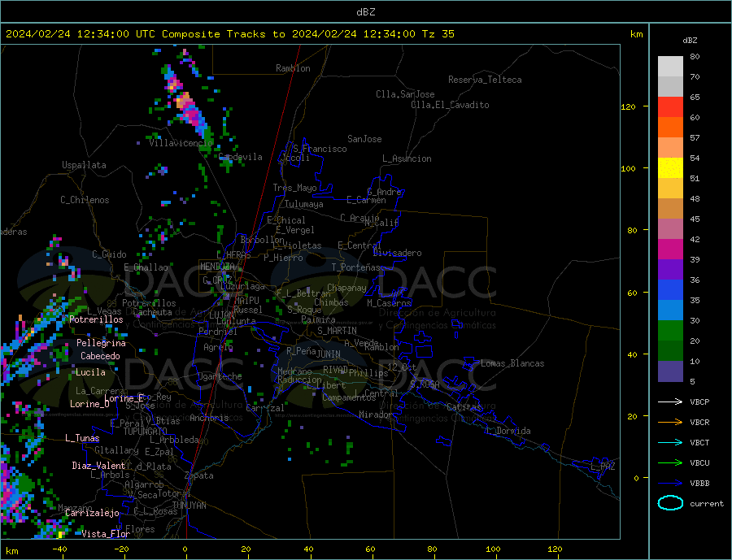Click the 'current' legend label
This screenshot has height=560, width=732.
(706, 504)
